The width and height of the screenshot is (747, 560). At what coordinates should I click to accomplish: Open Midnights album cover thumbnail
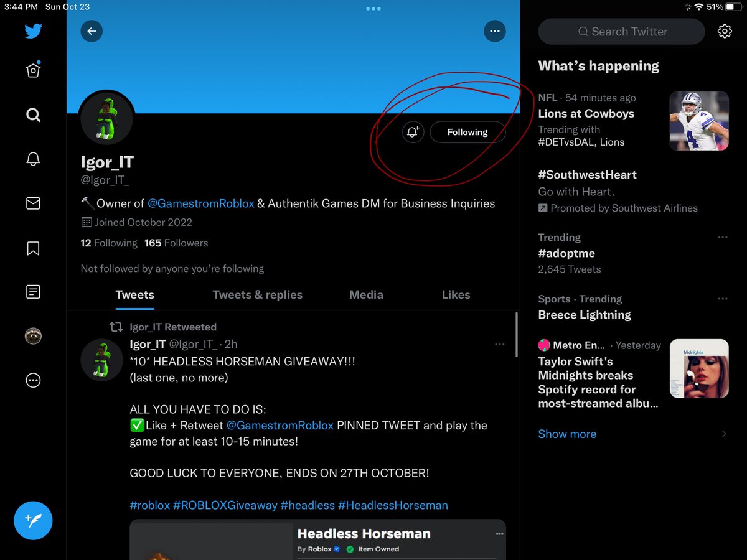[699, 368]
